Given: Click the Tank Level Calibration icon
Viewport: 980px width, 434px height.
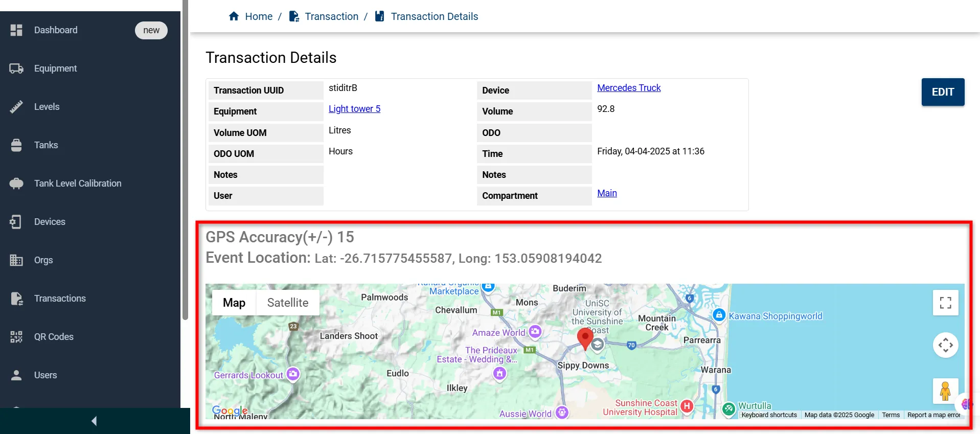Looking at the screenshot, I should (16, 184).
